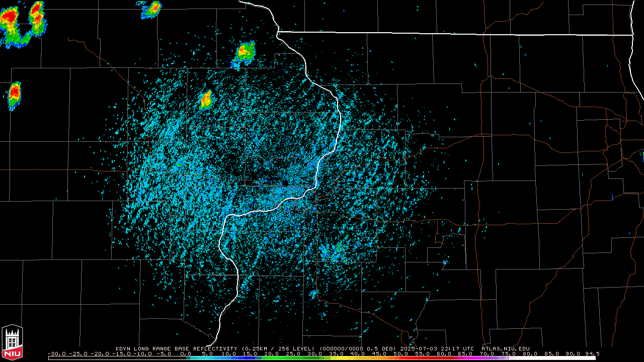Image resolution: width=644 pixels, height=362 pixels.
Task: Click the 0.0 scale label
Action: [186, 354]
